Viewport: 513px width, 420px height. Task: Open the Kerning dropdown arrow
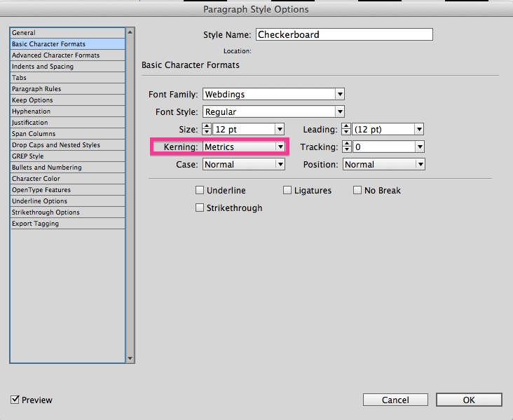click(x=280, y=147)
